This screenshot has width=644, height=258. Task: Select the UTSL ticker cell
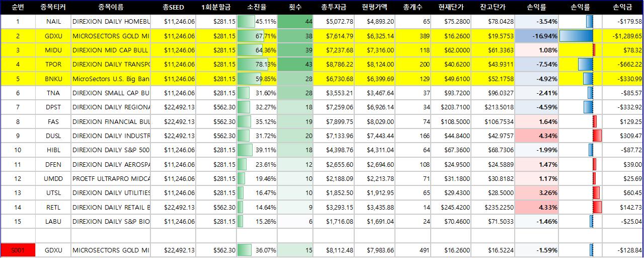click(x=53, y=193)
